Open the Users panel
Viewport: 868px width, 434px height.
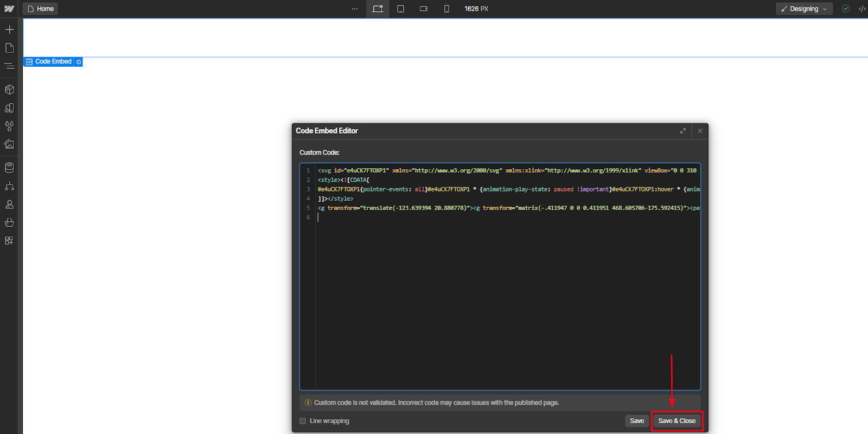tap(9, 205)
